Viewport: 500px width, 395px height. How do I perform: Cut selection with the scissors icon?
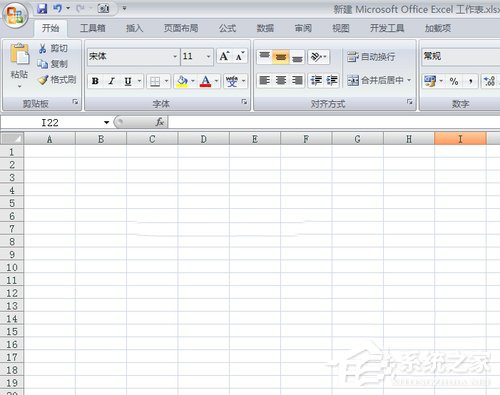(53, 48)
